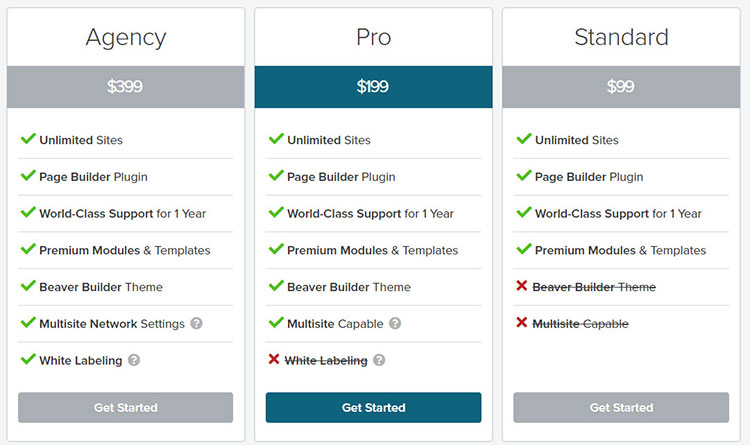Click red X beside Standard Beaver Builder Theme
Screen dimensions: 750x445
point(521,287)
